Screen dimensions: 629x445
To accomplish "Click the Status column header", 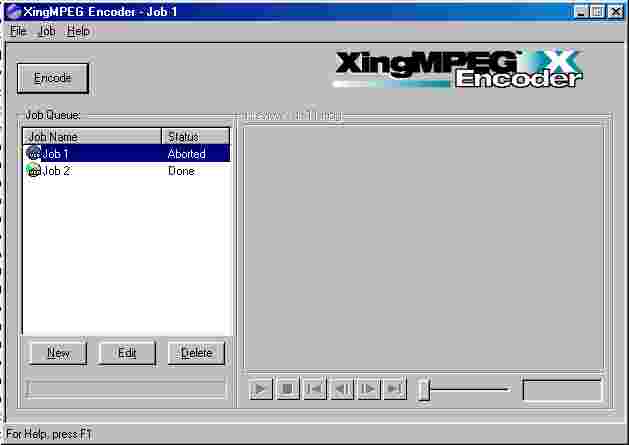I will tap(196, 136).
